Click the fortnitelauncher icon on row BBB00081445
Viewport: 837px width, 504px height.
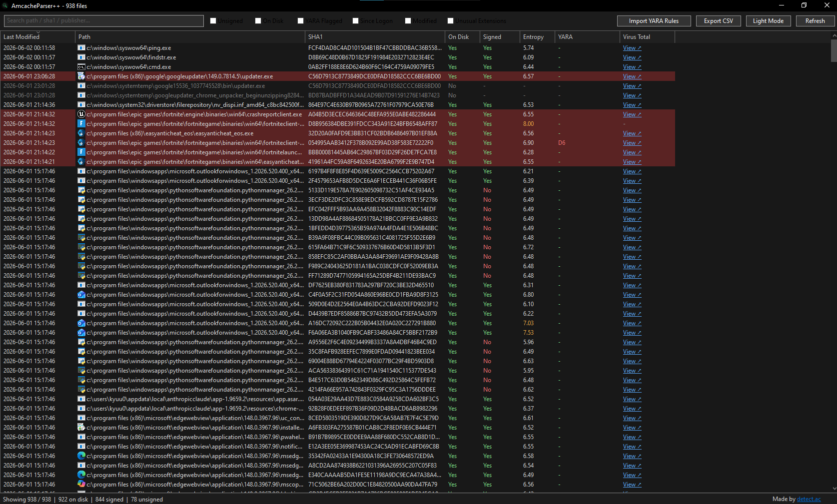coord(81,152)
